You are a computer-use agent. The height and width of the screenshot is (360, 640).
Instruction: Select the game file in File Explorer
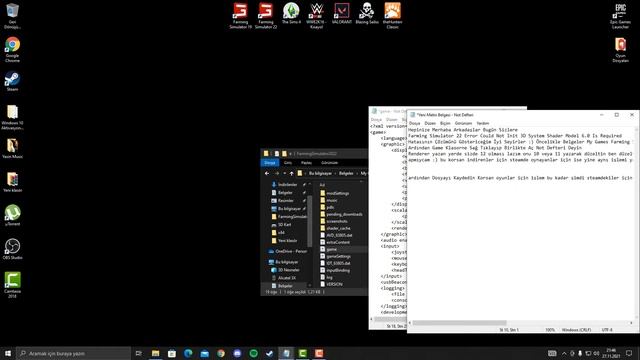pyautogui.click(x=331, y=249)
